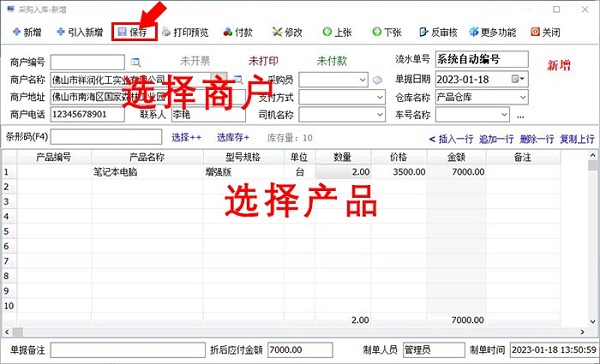Click the 追加一行 link
Viewport: 600px width, 364px height.
point(496,139)
